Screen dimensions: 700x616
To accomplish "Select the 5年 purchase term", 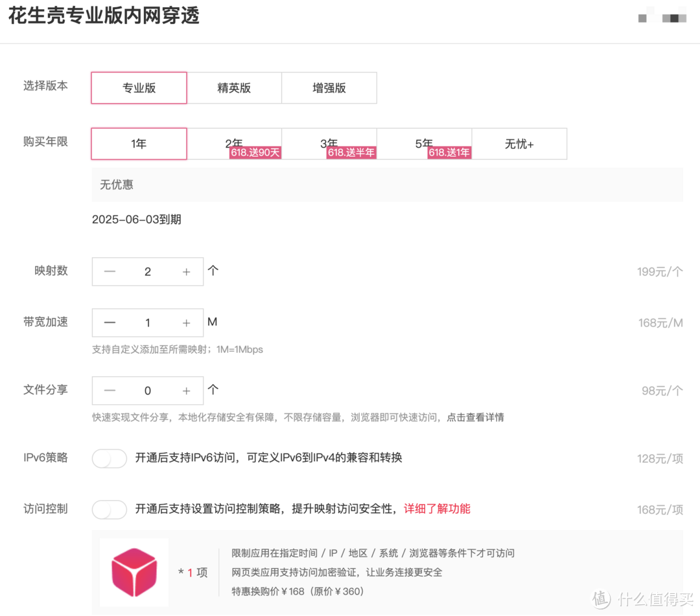I will click(x=424, y=144).
